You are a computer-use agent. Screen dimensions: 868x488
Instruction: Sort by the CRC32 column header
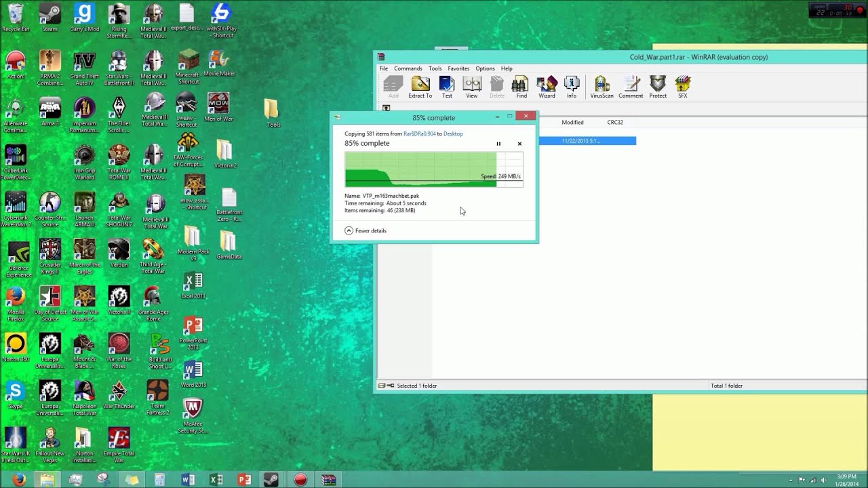pyautogui.click(x=615, y=123)
